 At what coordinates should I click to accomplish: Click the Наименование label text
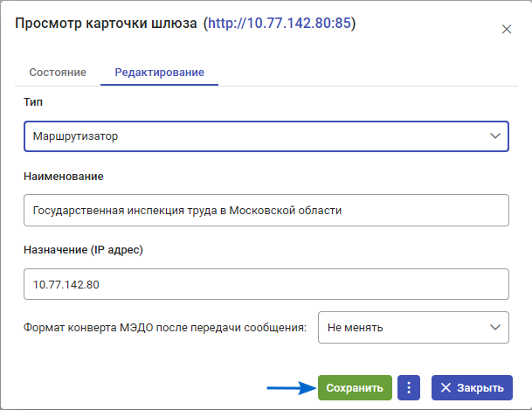pyautogui.click(x=64, y=176)
